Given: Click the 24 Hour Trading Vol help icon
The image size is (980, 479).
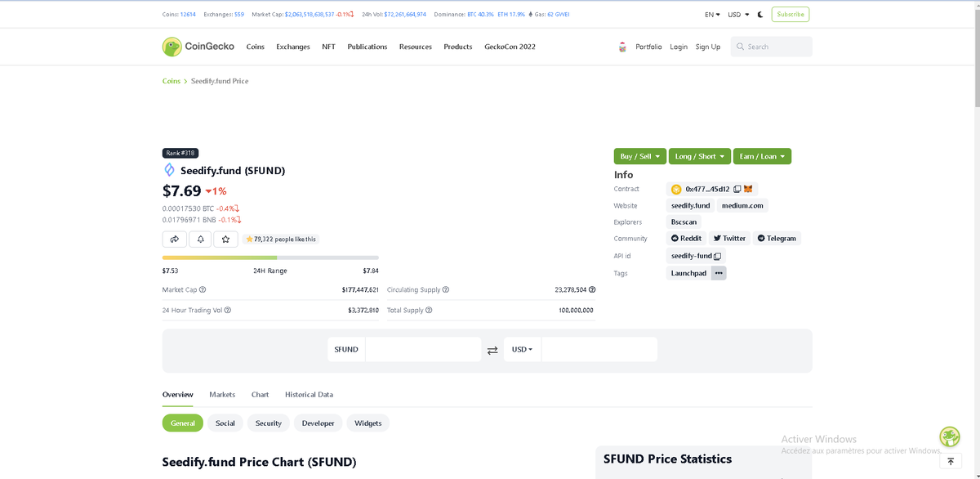Looking at the screenshot, I should tap(228, 310).
